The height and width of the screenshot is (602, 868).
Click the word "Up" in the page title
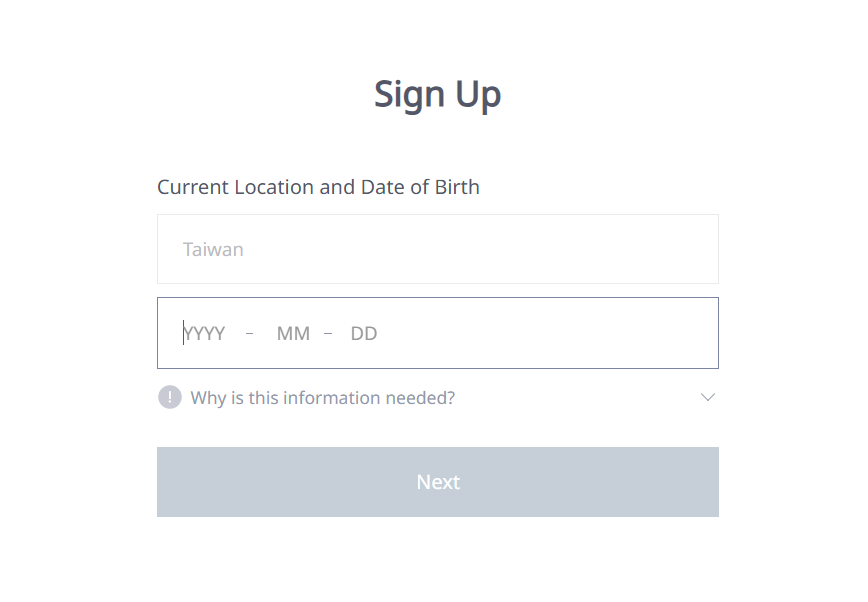(478, 94)
